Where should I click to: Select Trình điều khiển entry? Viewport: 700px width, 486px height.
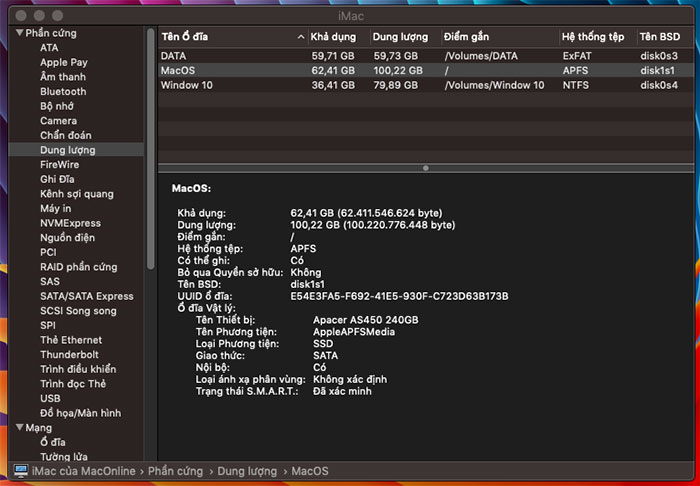click(x=78, y=369)
